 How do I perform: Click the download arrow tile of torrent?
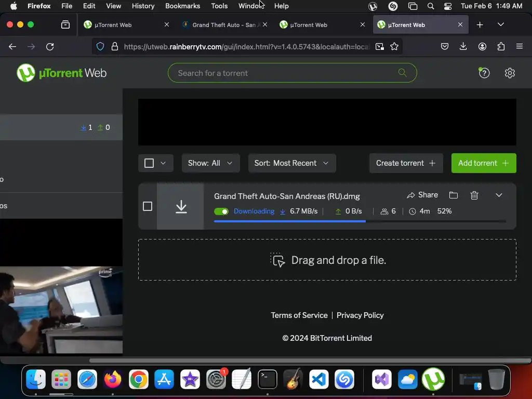pos(180,206)
